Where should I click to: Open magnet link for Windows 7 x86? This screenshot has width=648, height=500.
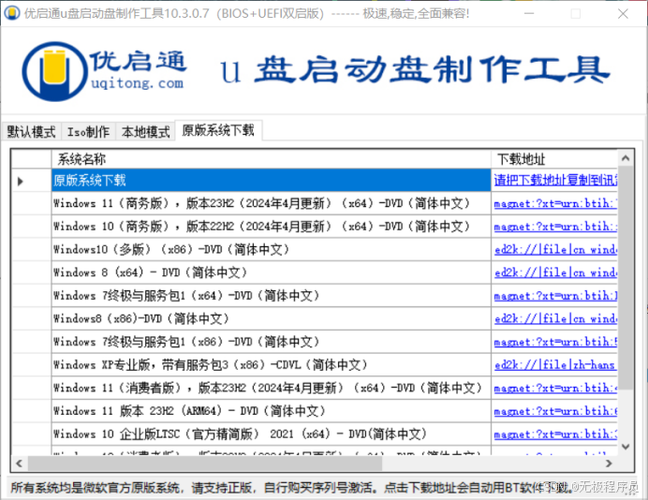(555, 342)
